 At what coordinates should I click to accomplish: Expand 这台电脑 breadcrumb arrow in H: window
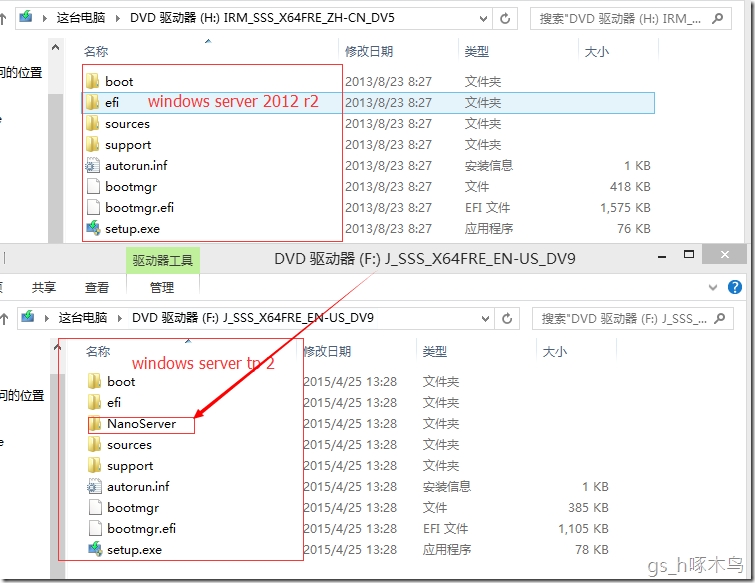118,18
